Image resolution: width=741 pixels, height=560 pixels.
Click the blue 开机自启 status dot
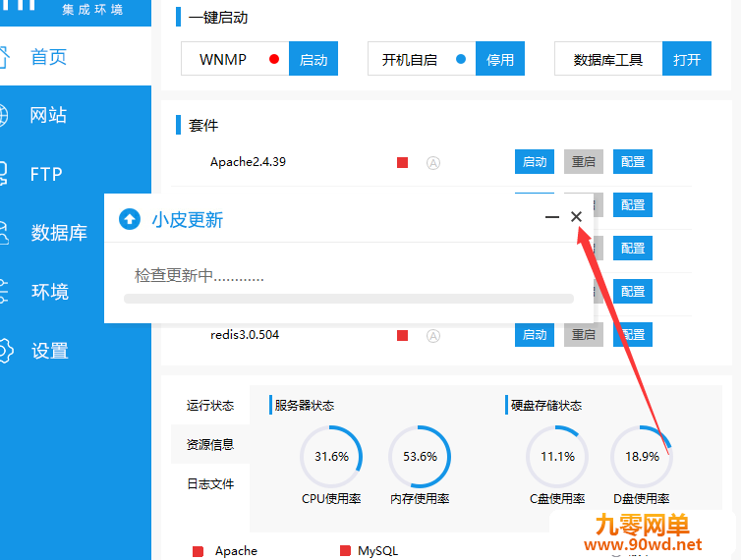point(461,59)
